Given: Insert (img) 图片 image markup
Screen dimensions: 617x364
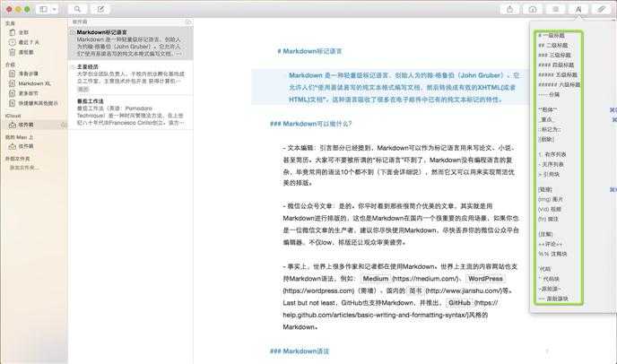Looking at the screenshot, I should (551, 200).
